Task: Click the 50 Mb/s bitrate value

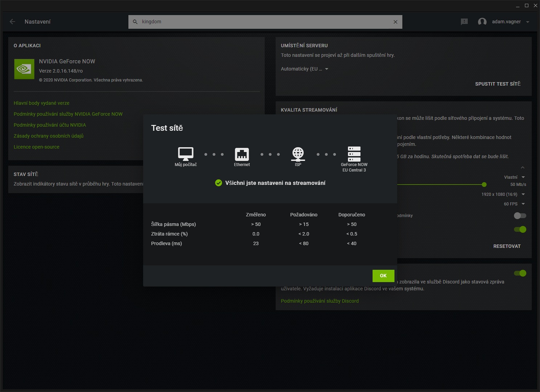Action: pos(518,185)
